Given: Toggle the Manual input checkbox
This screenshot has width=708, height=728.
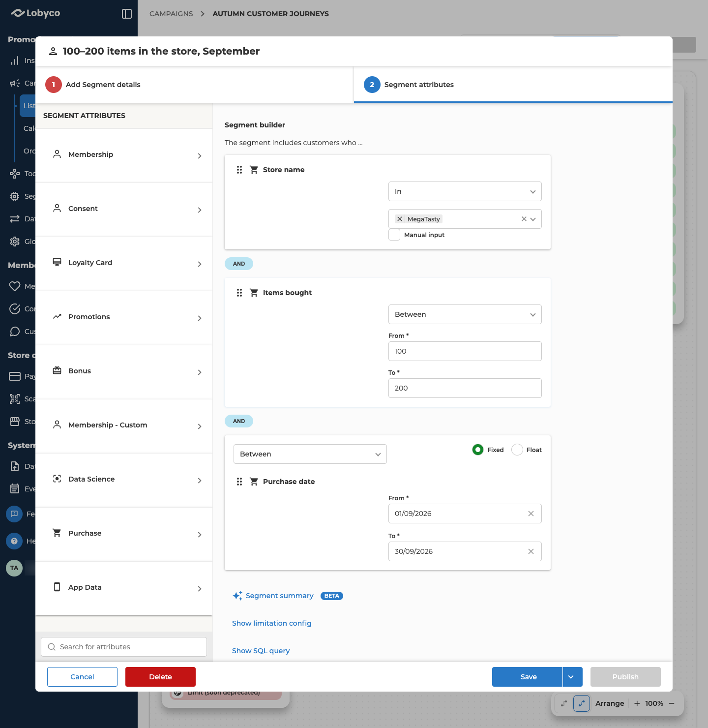Looking at the screenshot, I should [394, 235].
